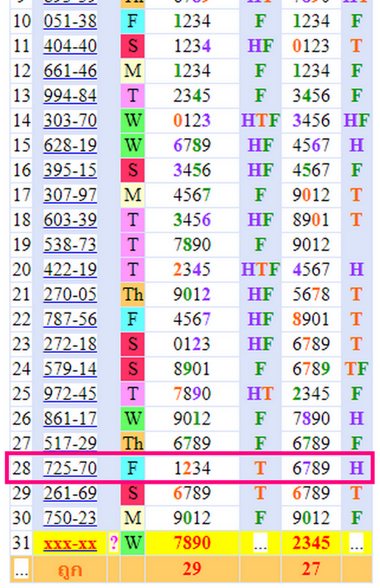380x588 pixels.
Task: Open the 628-19 result link
Action: point(70,145)
